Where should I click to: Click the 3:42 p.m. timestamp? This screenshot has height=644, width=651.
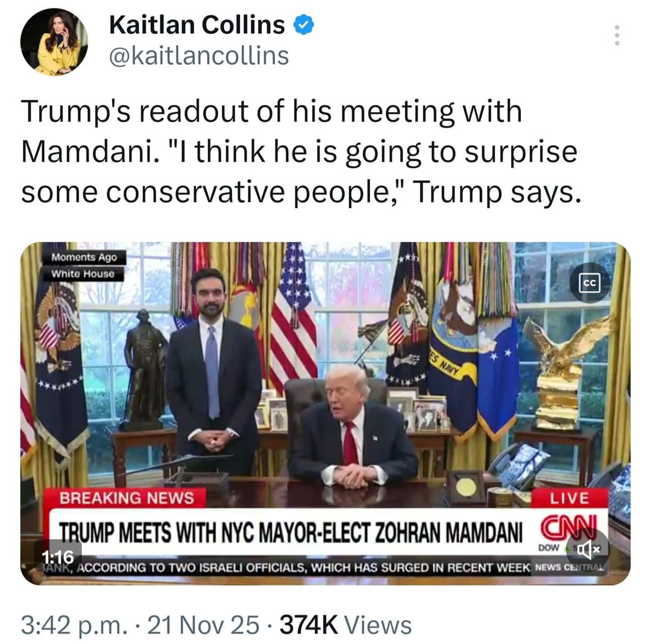pyautogui.click(x=75, y=625)
